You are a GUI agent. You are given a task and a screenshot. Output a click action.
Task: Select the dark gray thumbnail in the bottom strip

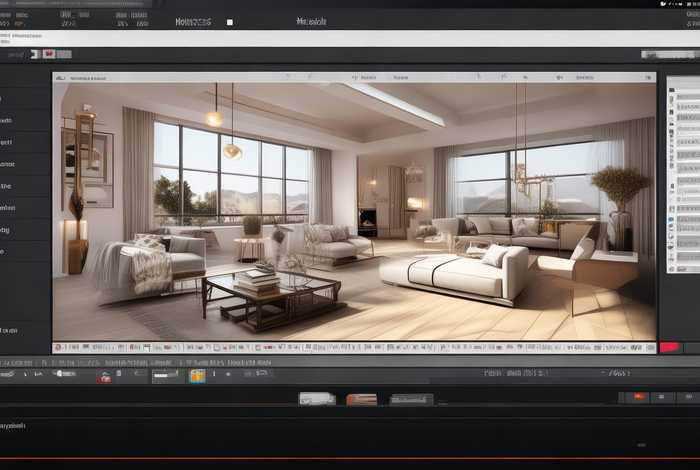(412, 399)
